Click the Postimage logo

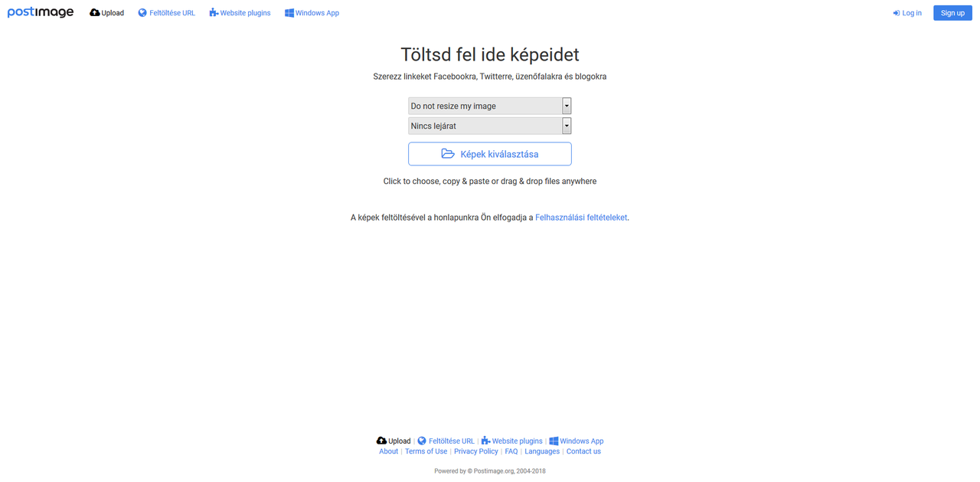point(41,12)
